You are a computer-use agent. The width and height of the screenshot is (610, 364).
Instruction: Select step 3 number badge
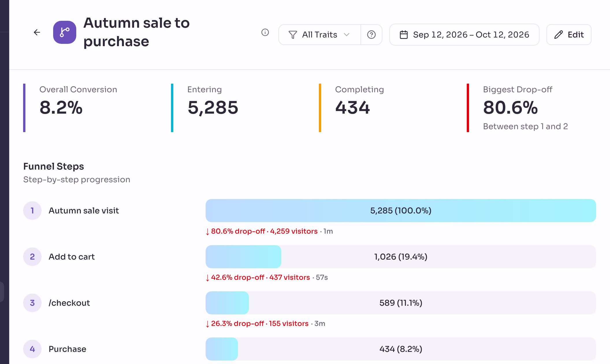pos(32,303)
